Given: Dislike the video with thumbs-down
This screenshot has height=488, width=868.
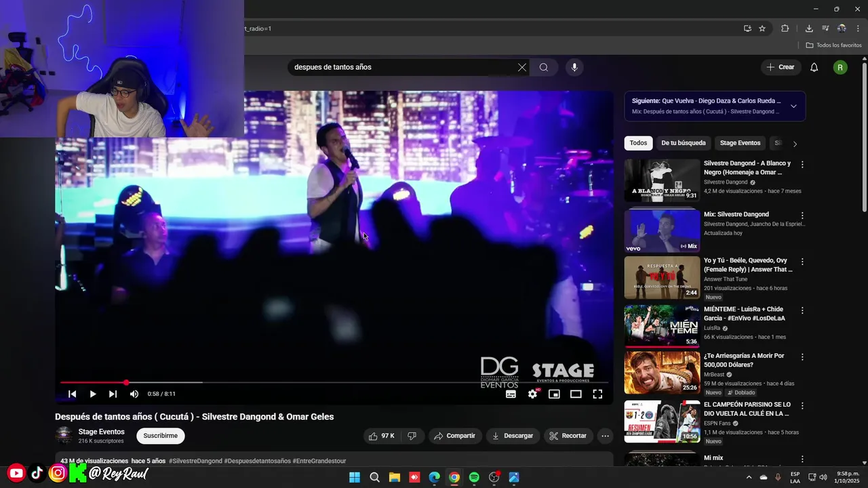Looking at the screenshot, I should tap(412, 436).
